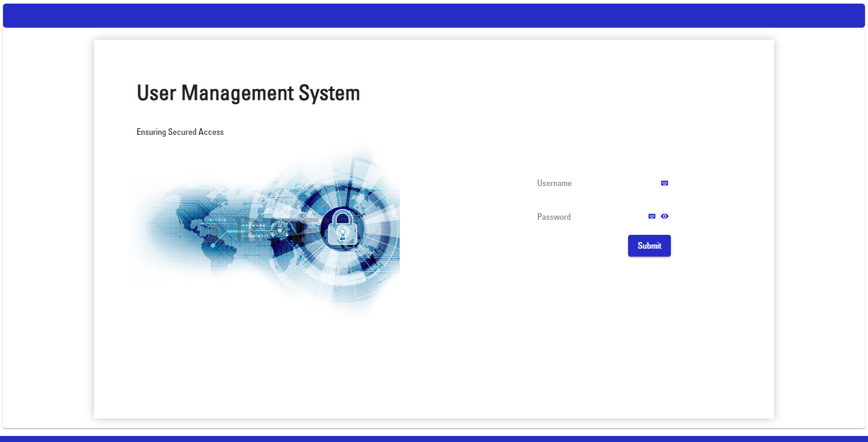Toggle password visibility with eye icon

[x=664, y=216]
